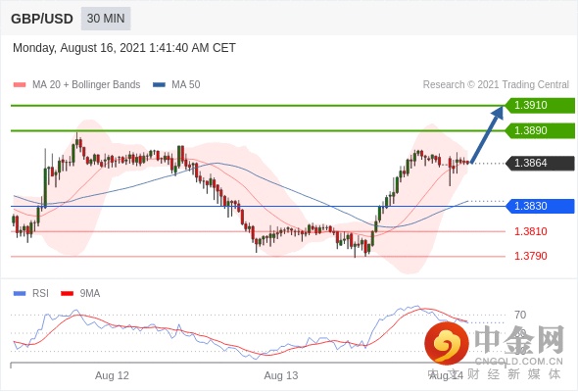
Task: Click the pink MA 20 Bollinger swatch
Action: pyautogui.click(x=20, y=85)
